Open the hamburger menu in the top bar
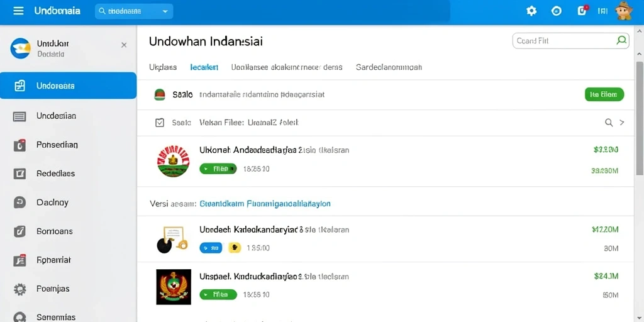Image resolution: width=644 pixels, height=322 pixels. (18, 11)
